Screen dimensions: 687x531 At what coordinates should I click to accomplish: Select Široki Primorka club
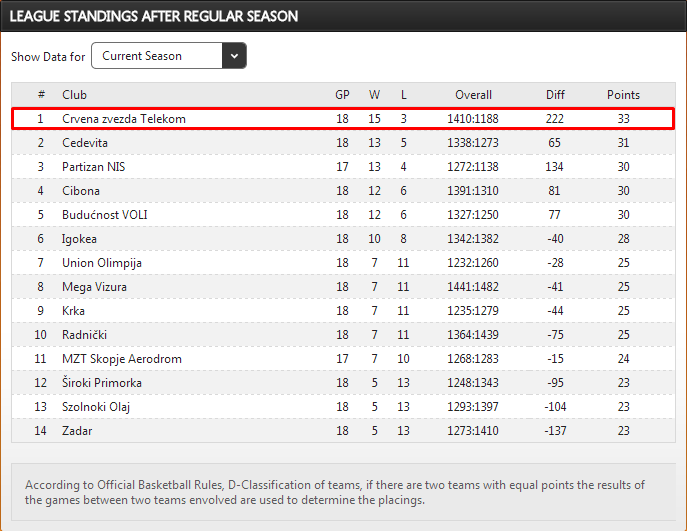coord(102,383)
